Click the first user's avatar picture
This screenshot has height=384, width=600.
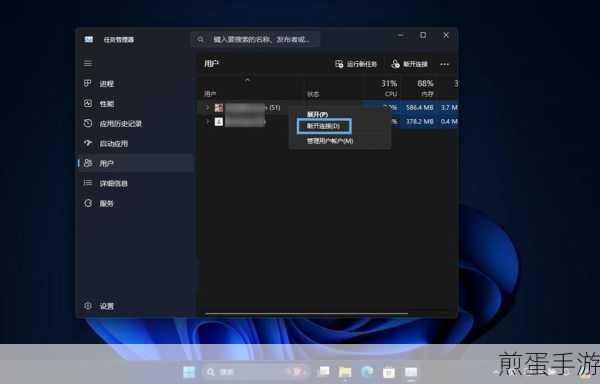tap(218, 108)
